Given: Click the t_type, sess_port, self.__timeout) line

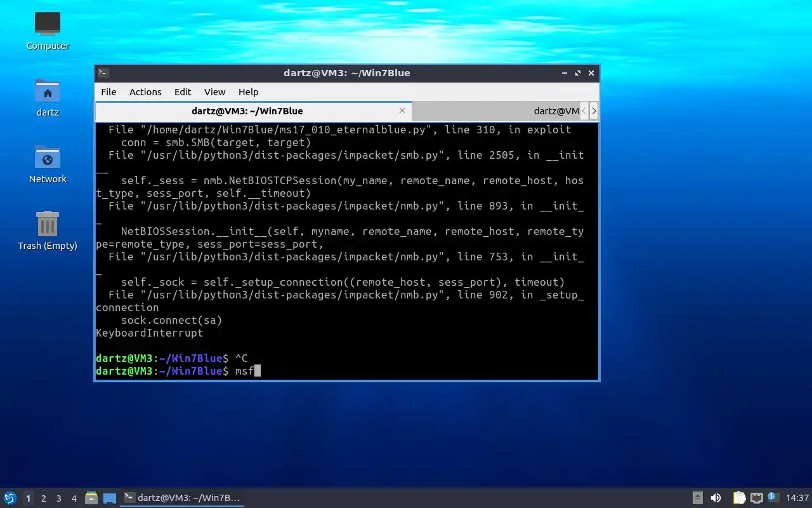Looking at the screenshot, I should coord(204,193).
